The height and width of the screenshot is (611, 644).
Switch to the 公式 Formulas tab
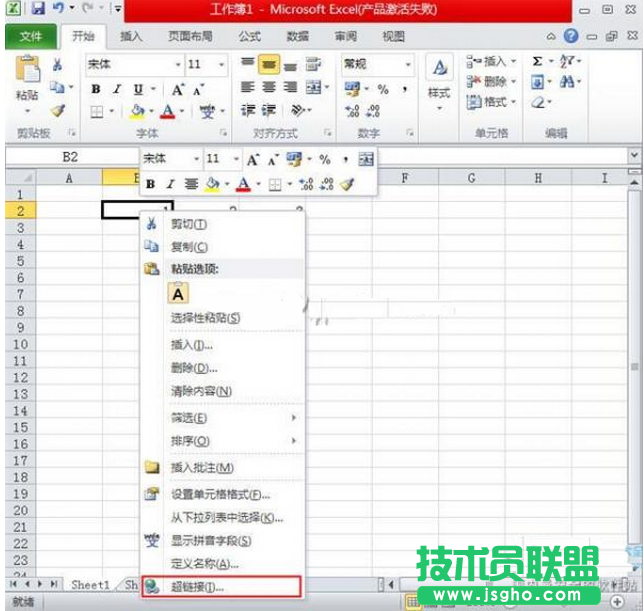[x=250, y=37]
